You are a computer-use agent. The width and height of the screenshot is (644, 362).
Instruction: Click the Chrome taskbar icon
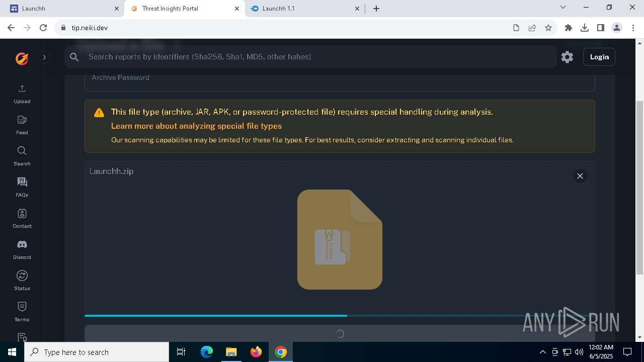pyautogui.click(x=281, y=352)
